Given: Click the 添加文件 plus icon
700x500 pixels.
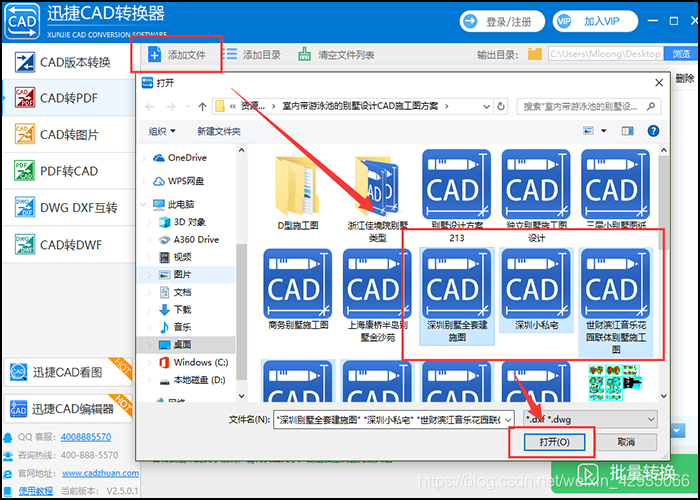Looking at the screenshot, I should click(154, 54).
